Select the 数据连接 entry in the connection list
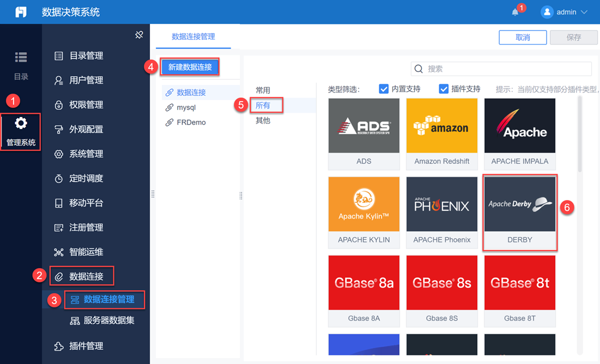The width and height of the screenshot is (600, 364). click(201, 93)
